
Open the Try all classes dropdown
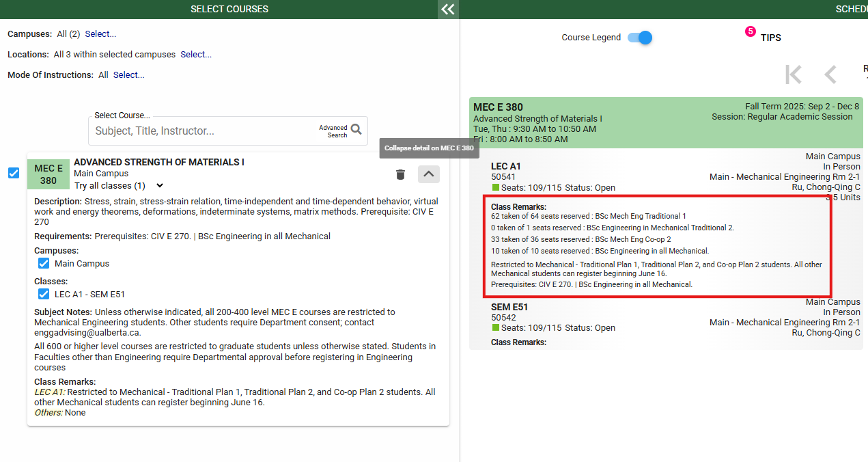click(x=120, y=186)
